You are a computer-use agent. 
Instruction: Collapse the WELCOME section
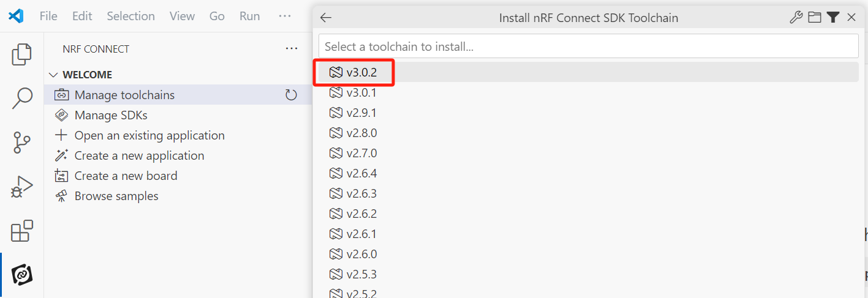coord(53,75)
